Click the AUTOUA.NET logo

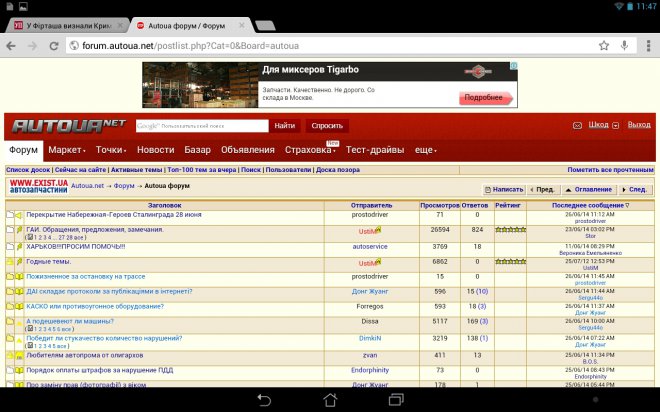(68, 126)
